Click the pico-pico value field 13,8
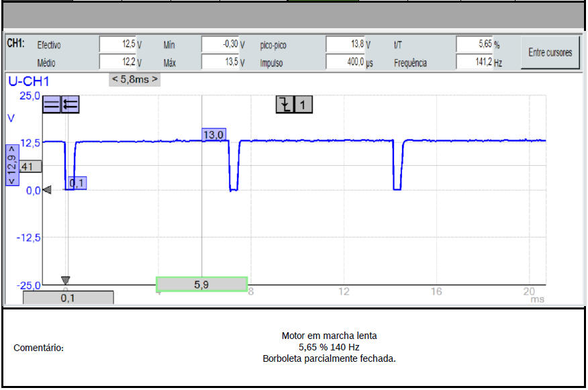 point(345,45)
